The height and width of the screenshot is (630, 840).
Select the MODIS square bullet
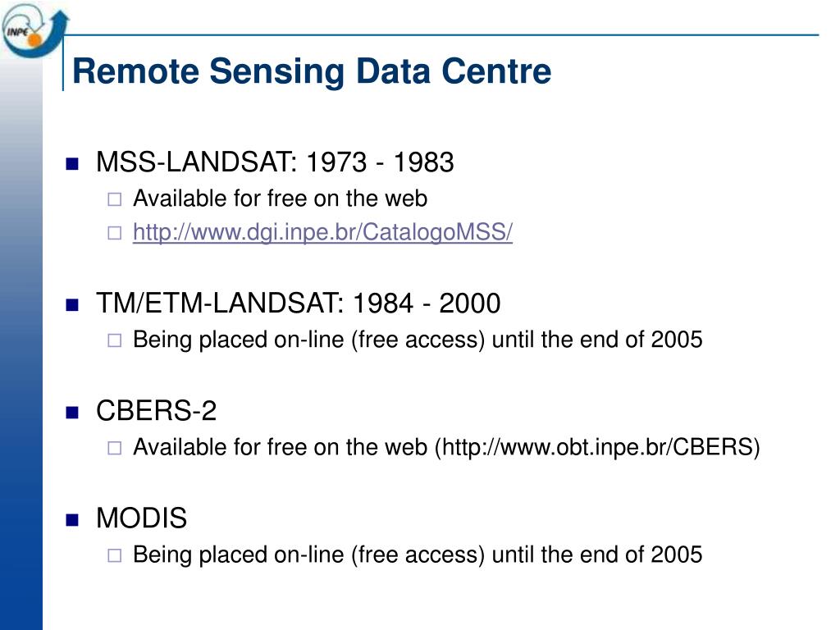(x=72, y=519)
